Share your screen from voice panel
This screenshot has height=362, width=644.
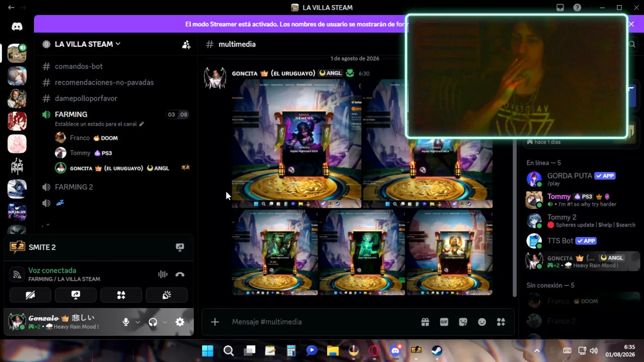click(x=75, y=295)
